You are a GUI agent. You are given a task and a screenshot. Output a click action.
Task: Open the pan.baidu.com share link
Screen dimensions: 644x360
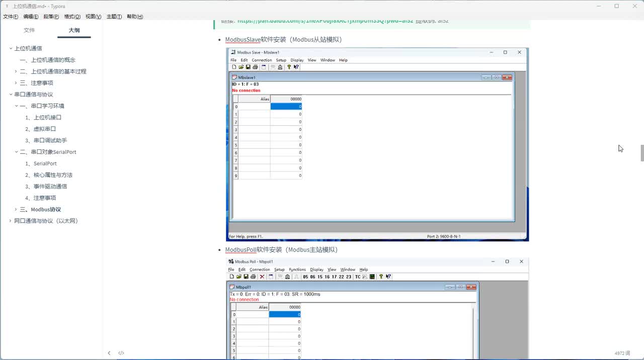pos(325,21)
